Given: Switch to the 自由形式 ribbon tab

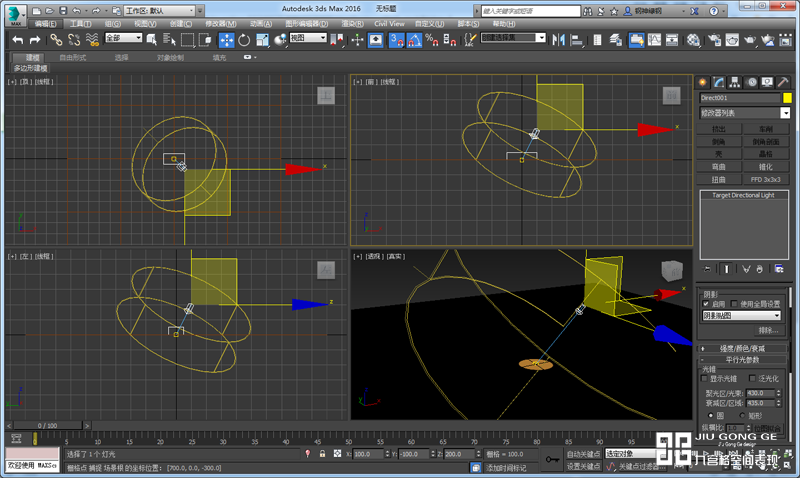Looking at the screenshot, I should point(73,58).
